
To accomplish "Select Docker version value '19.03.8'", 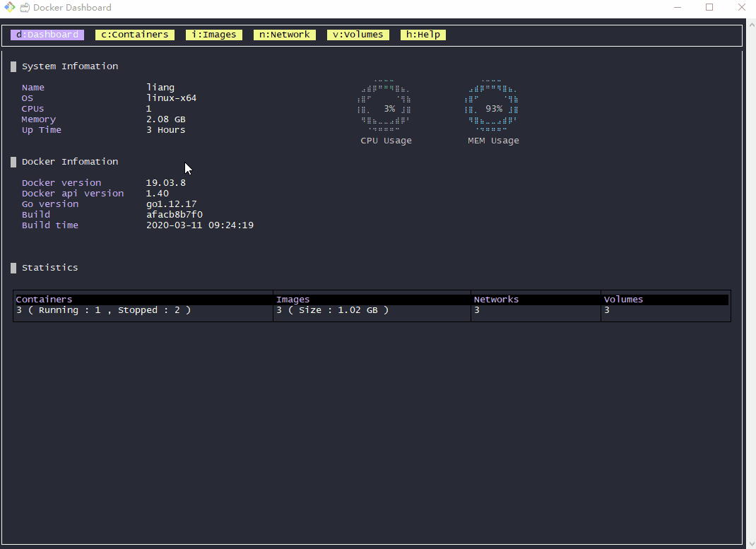I will pos(166,183).
